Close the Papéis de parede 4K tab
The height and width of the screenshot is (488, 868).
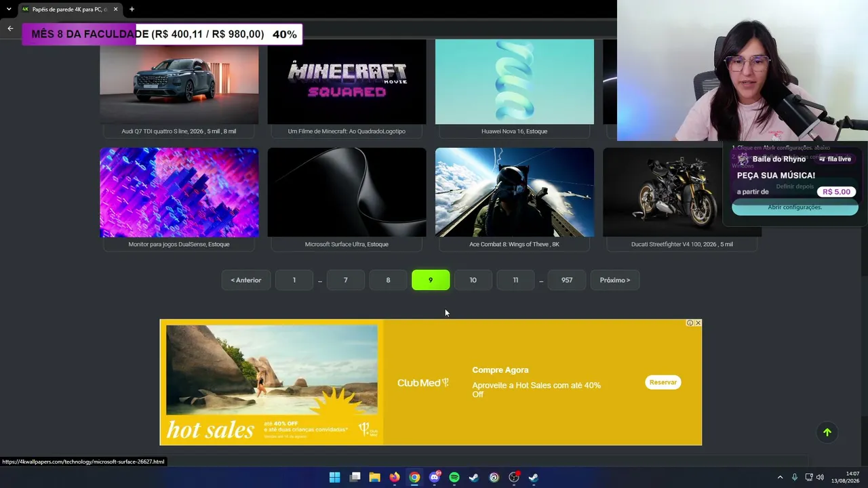coord(115,9)
